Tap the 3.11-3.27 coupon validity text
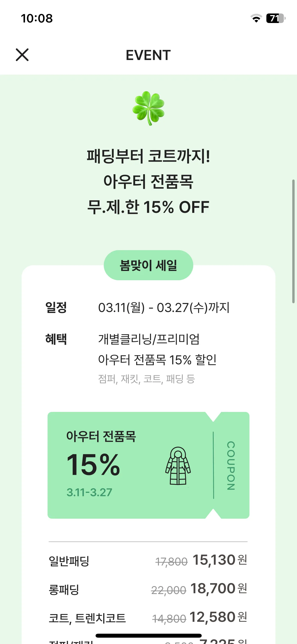Viewport: 297px width, 644px height. [89, 492]
